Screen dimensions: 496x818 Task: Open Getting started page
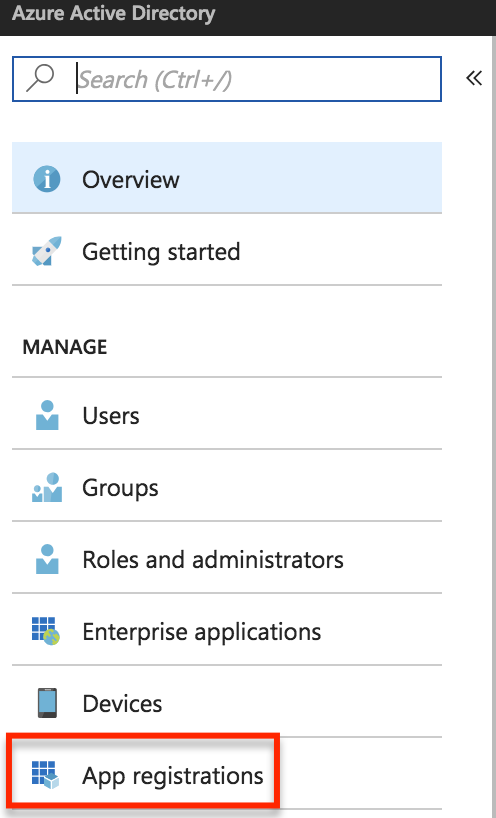pos(227,251)
